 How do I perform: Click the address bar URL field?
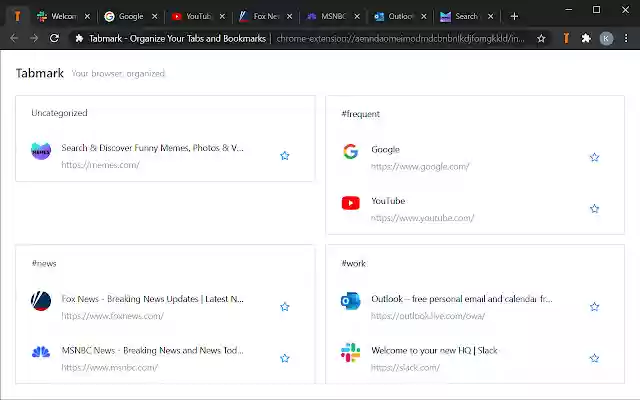[400, 38]
